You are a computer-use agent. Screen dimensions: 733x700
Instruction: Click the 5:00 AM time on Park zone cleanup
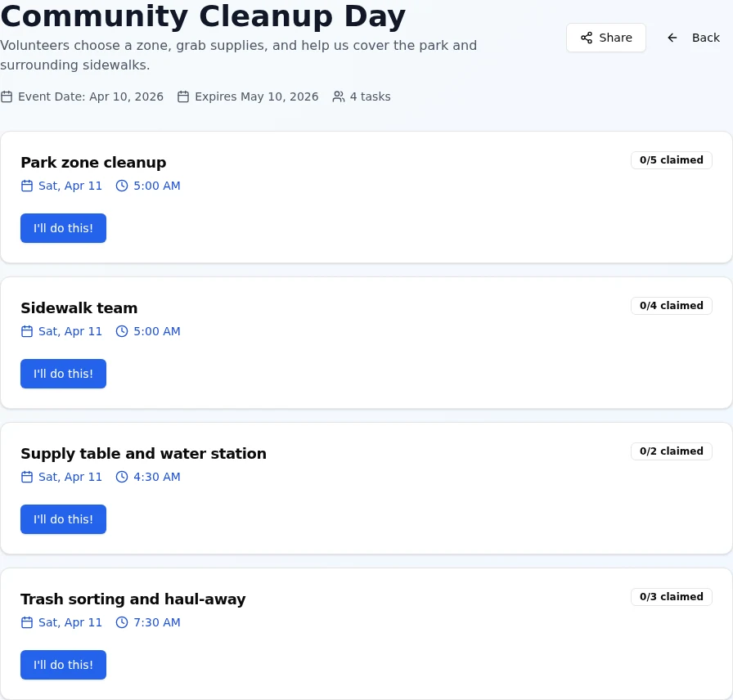tap(156, 186)
